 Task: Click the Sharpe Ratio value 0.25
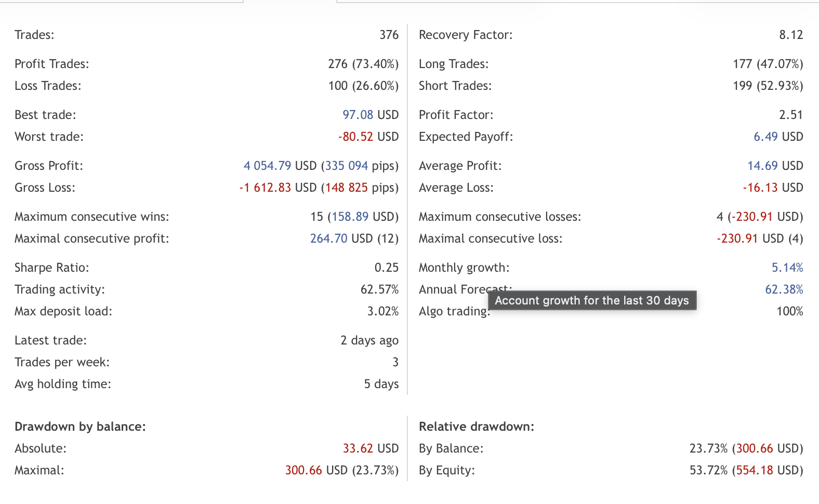pyautogui.click(x=386, y=267)
